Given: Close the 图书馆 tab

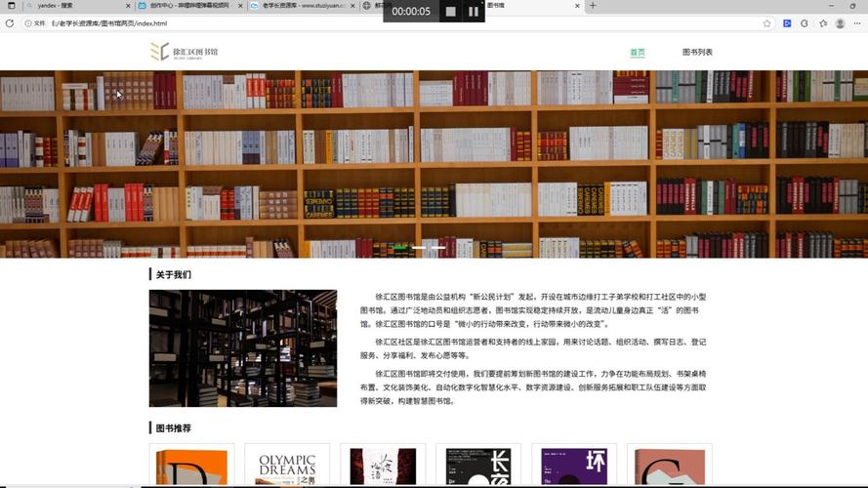Looking at the screenshot, I should pyautogui.click(x=577, y=6).
